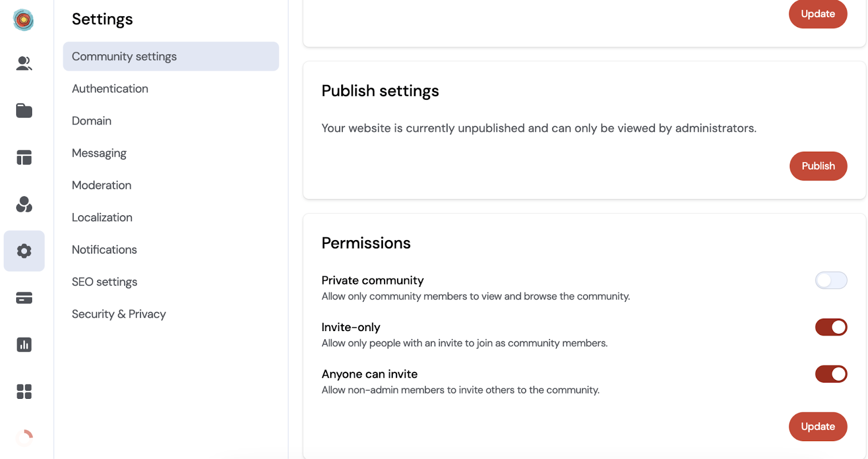
Task: Open SEO settings
Action: (105, 282)
